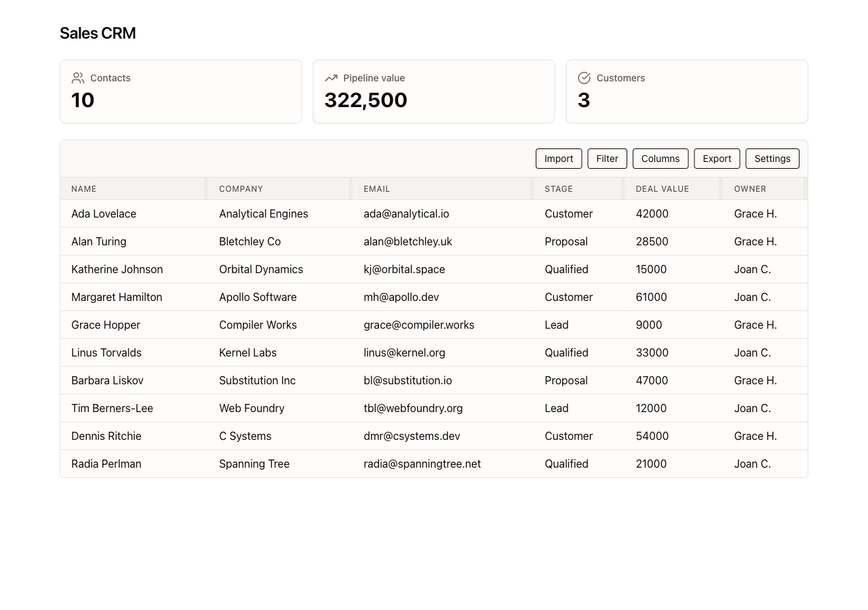
Task: Select the Grace Hopper name cell
Action: click(x=134, y=325)
